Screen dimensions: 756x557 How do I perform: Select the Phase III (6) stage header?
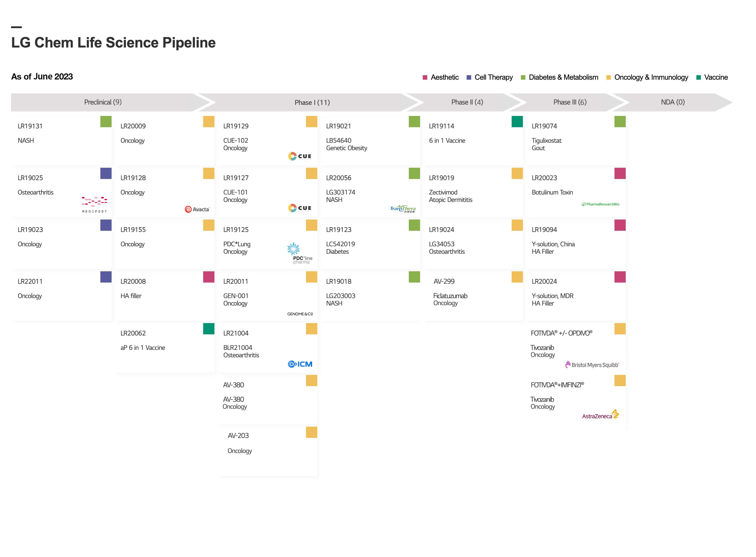(x=570, y=102)
